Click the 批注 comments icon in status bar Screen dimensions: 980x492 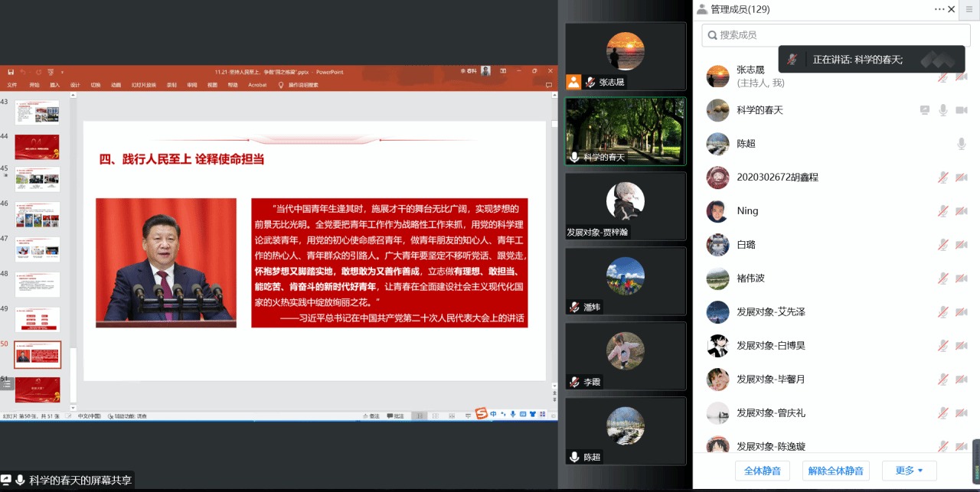(394, 416)
